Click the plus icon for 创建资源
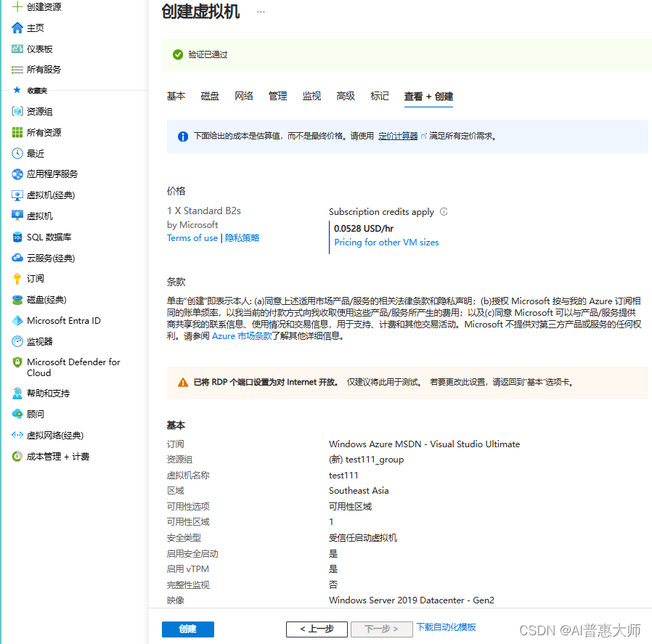The width and height of the screenshot is (652, 644). point(17,7)
